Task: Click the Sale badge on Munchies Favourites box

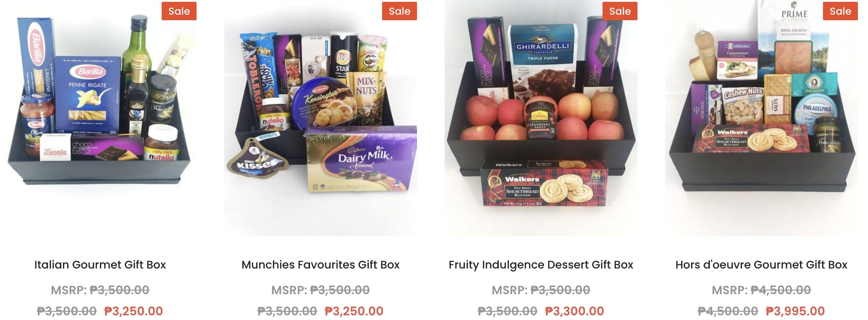Action: coord(400,11)
